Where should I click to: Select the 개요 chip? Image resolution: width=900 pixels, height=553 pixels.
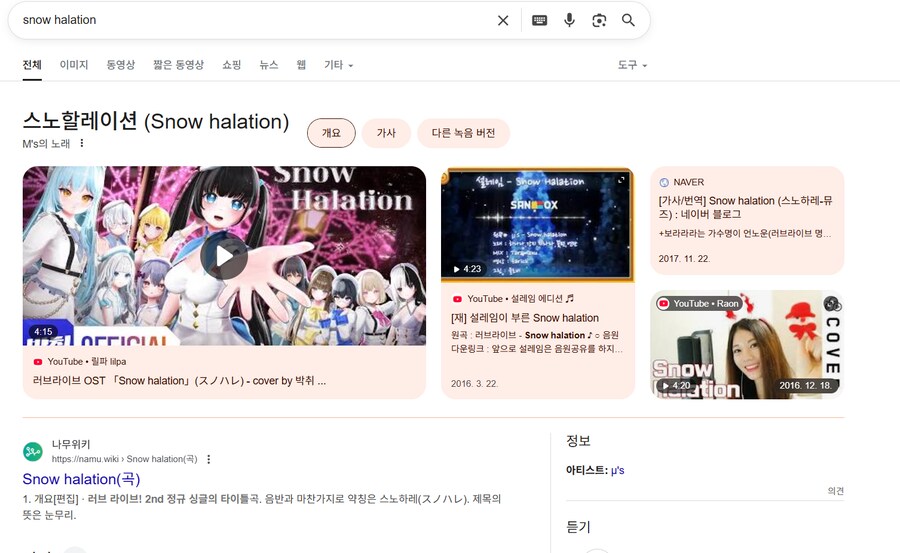[331, 133]
